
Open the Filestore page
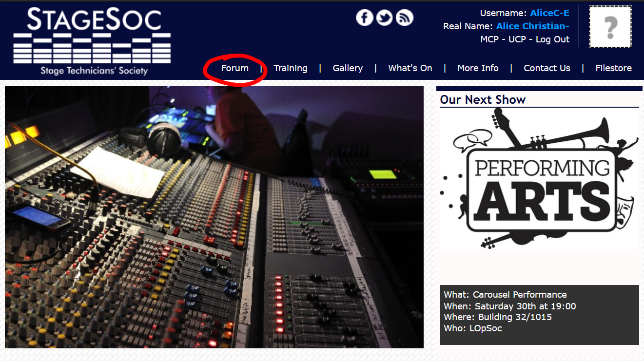(613, 68)
